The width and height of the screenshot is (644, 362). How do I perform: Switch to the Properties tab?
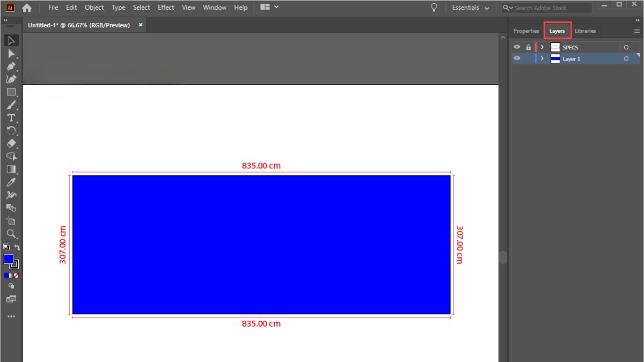tap(526, 31)
